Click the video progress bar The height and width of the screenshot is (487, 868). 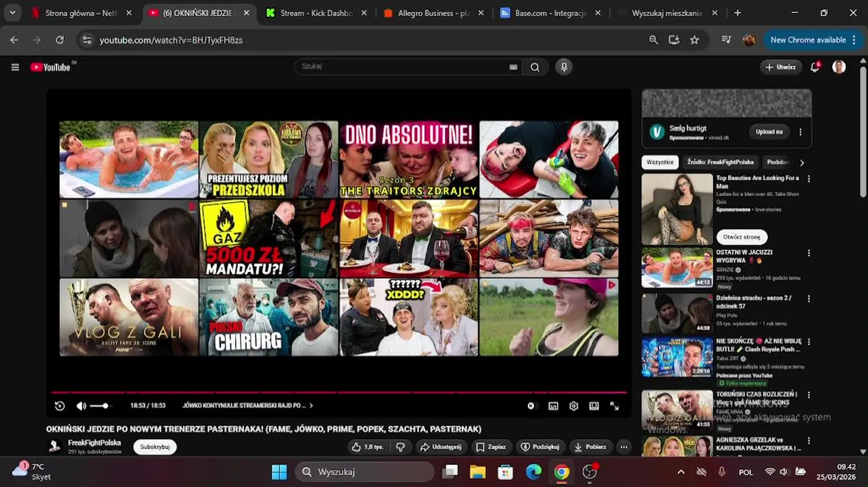coord(339,392)
